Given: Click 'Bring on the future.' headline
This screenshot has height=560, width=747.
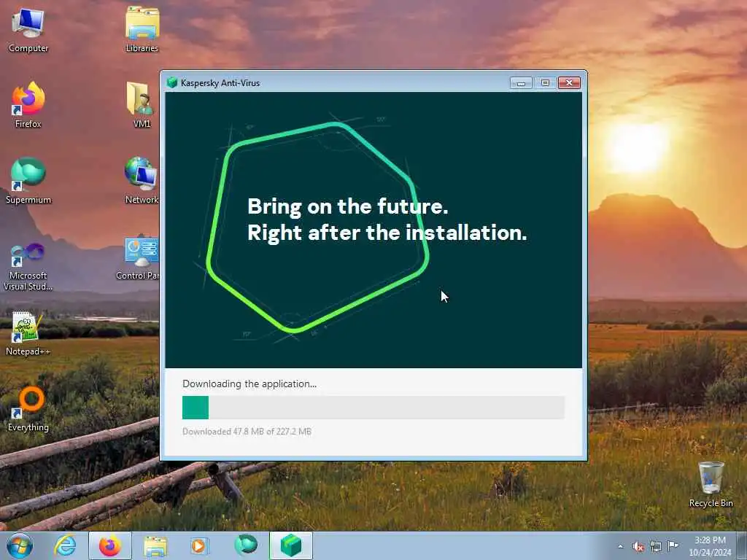Looking at the screenshot, I should point(348,206).
